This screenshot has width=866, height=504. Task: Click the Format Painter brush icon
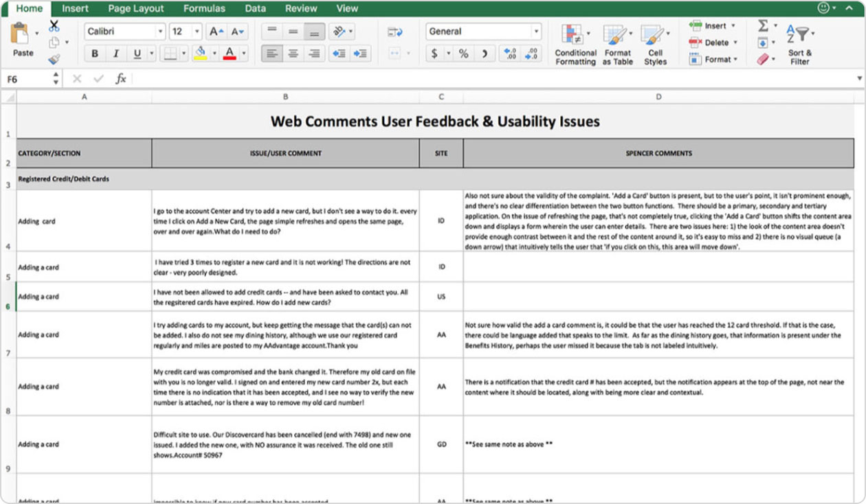coord(54,60)
